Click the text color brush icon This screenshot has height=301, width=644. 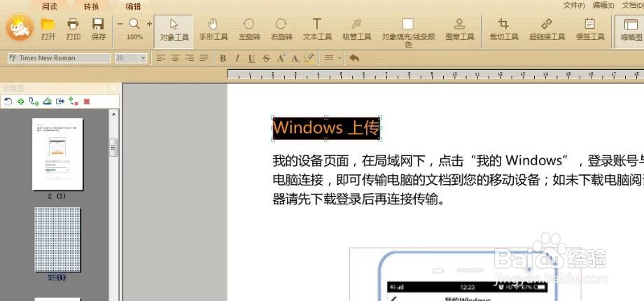tap(309, 58)
